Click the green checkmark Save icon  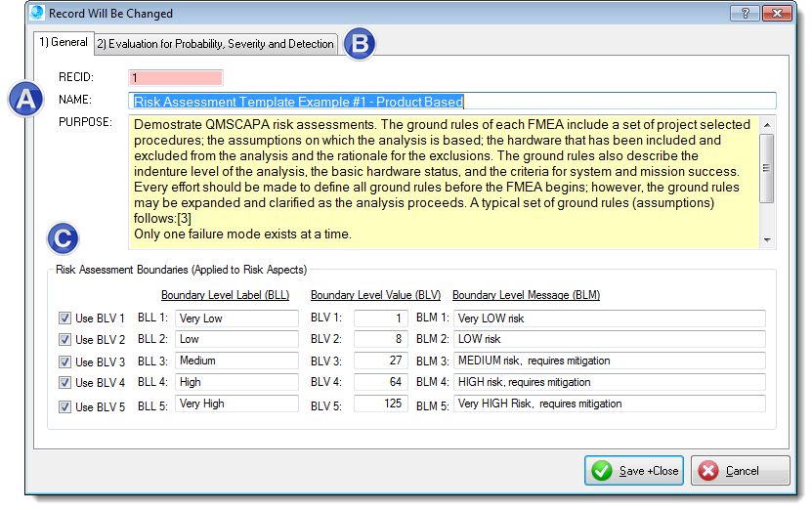(603, 471)
